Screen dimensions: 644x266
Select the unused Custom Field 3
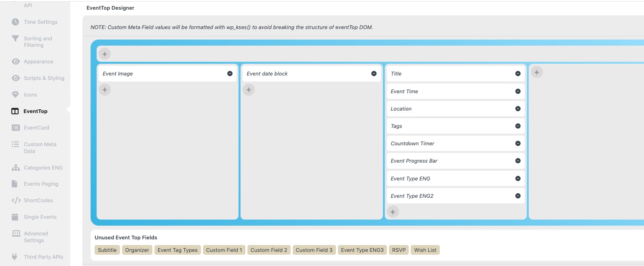(314, 250)
